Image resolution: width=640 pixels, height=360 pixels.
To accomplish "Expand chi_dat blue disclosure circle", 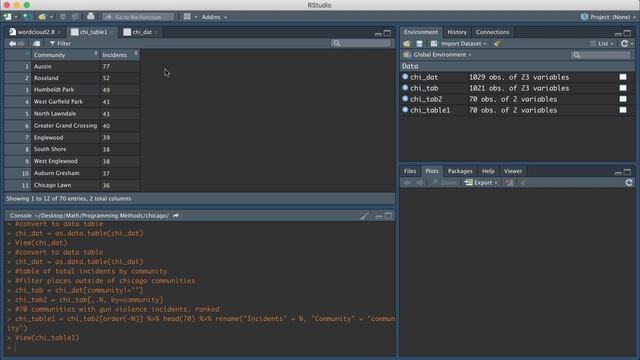I will coord(405,76).
